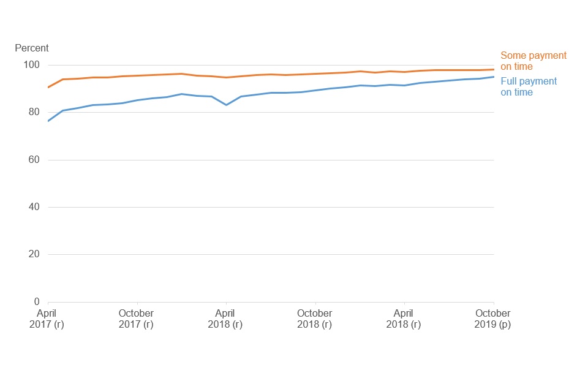Click the orange line's endpoint at October 2019
The height and width of the screenshot is (392, 588).
coord(494,69)
